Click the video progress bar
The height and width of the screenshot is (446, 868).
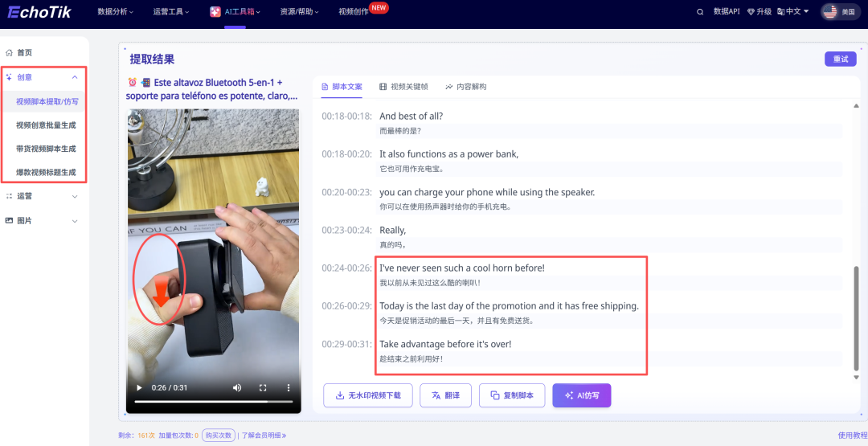[213, 401]
